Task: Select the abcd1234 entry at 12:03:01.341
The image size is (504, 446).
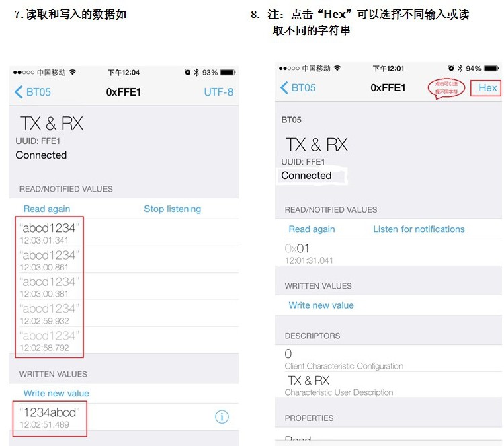Action: tap(124, 233)
